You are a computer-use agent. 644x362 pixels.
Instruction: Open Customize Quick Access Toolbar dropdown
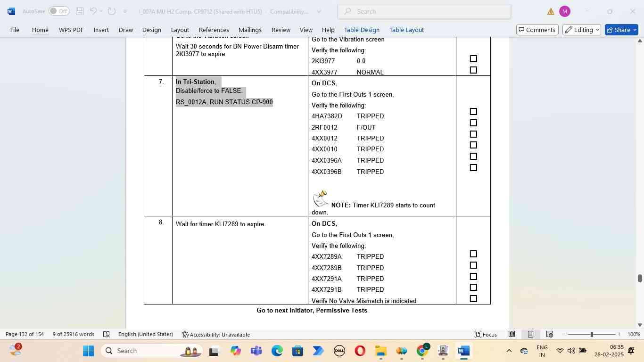coord(124,11)
